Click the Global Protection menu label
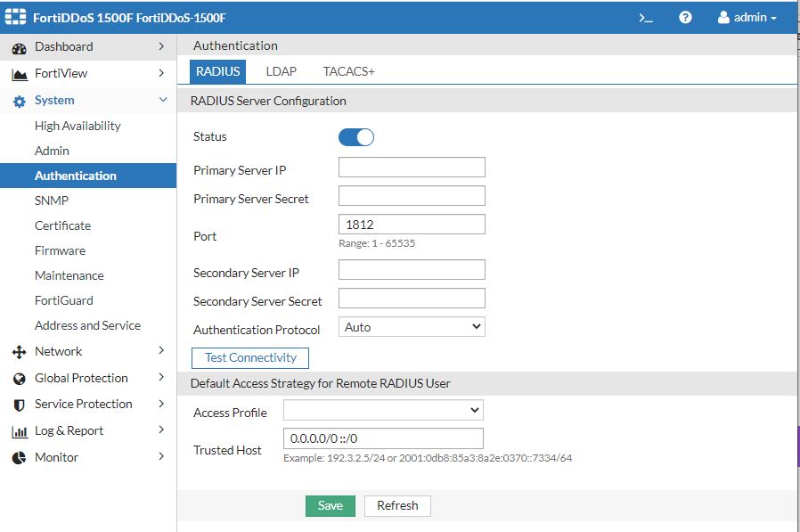Viewport: 800px width, 532px height. (81, 379)
